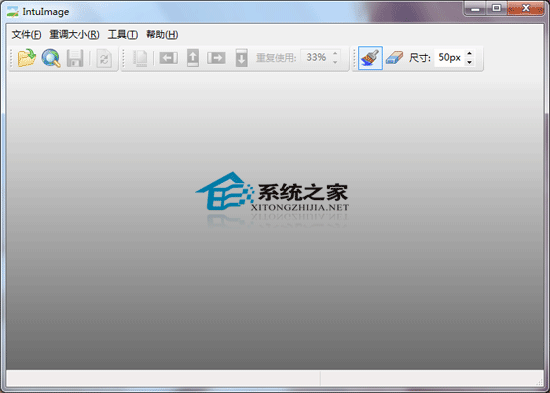
Task: Click the grayed-out document page icon
Action: click(x=140, y=58)
